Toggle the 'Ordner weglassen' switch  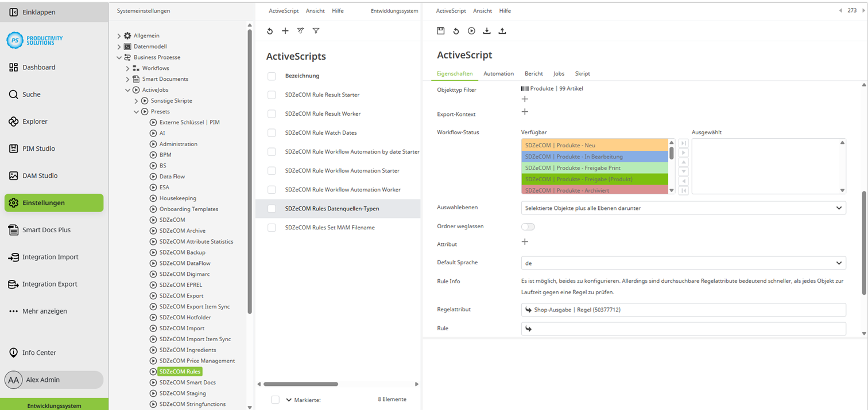(x=528, y=227)
